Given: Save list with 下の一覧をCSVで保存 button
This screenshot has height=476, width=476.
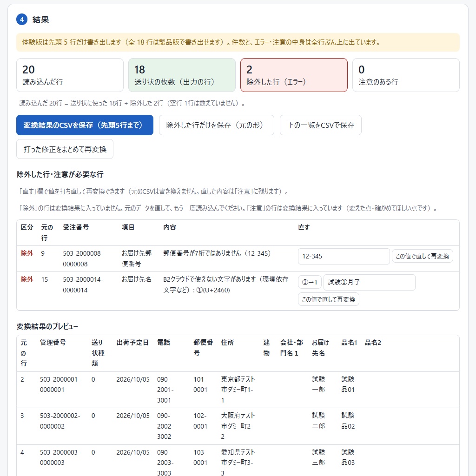Looking at the screenshot, I should (321, 125).
